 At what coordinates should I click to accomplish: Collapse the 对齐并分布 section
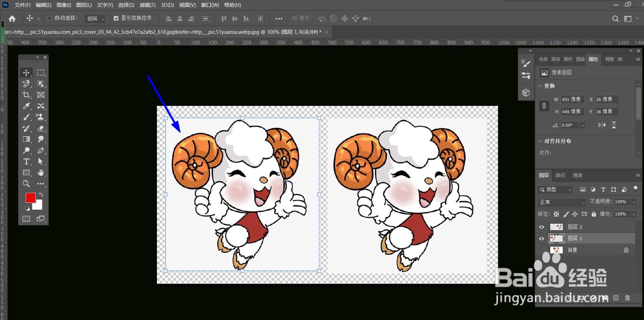[x=540, y=141]
